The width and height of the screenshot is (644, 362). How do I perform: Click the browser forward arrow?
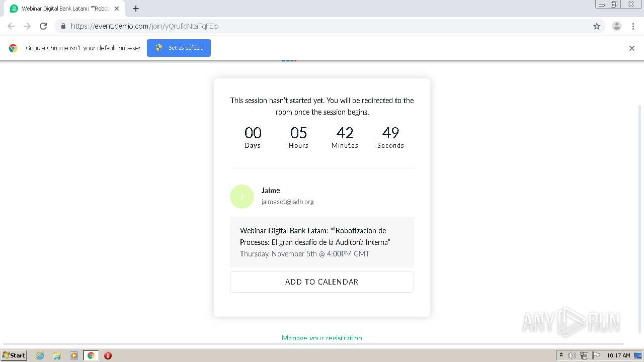pyautogui.click(x=27, y=26)
